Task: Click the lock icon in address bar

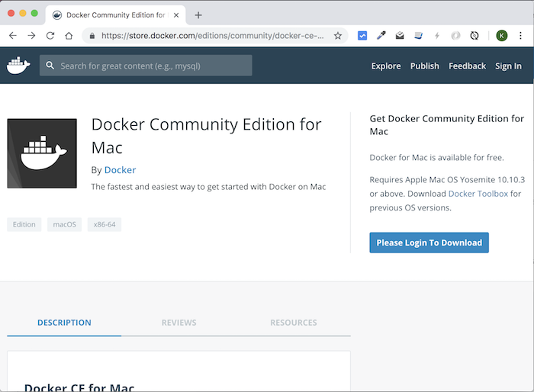Action: [x=92, y=36]
